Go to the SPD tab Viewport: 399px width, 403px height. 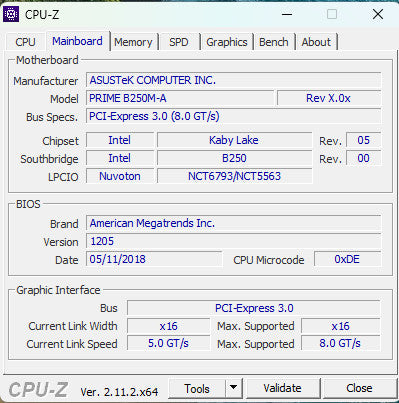[x=179, y=42]
